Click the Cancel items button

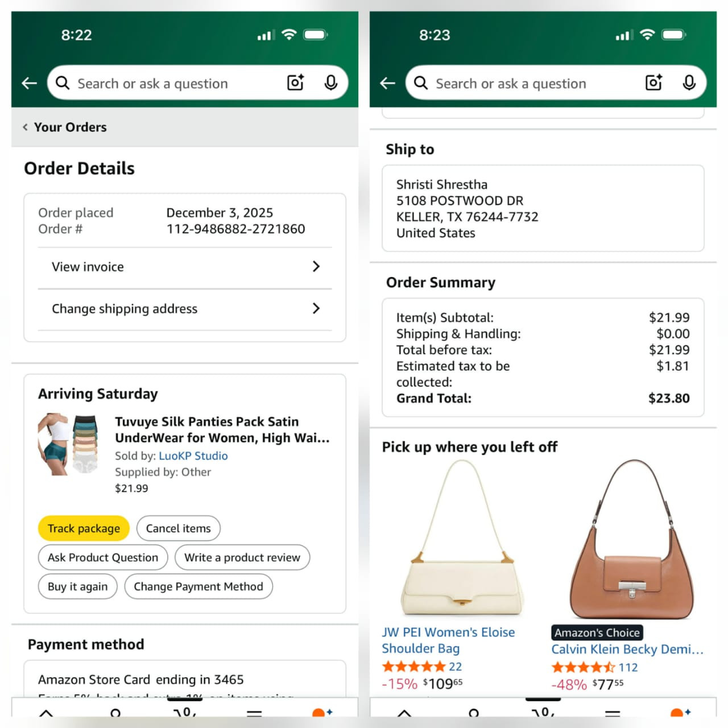tap(179, 528)
